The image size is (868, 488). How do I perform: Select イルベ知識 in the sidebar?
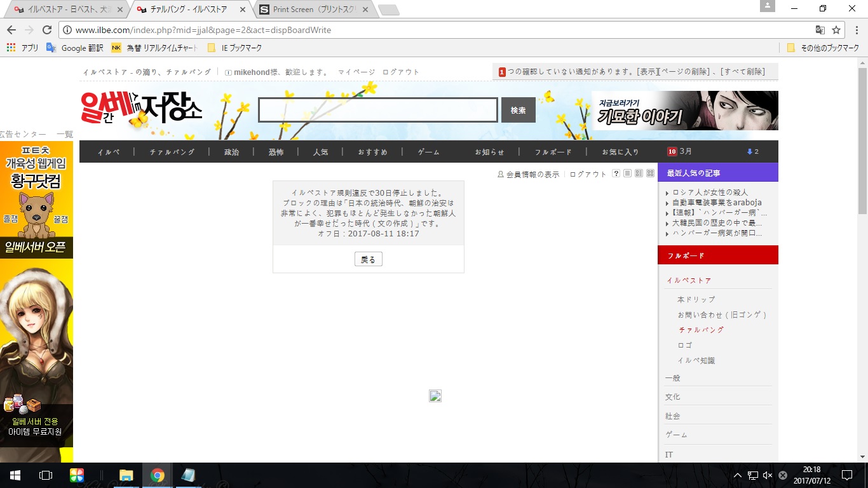(x=696, y=360)
